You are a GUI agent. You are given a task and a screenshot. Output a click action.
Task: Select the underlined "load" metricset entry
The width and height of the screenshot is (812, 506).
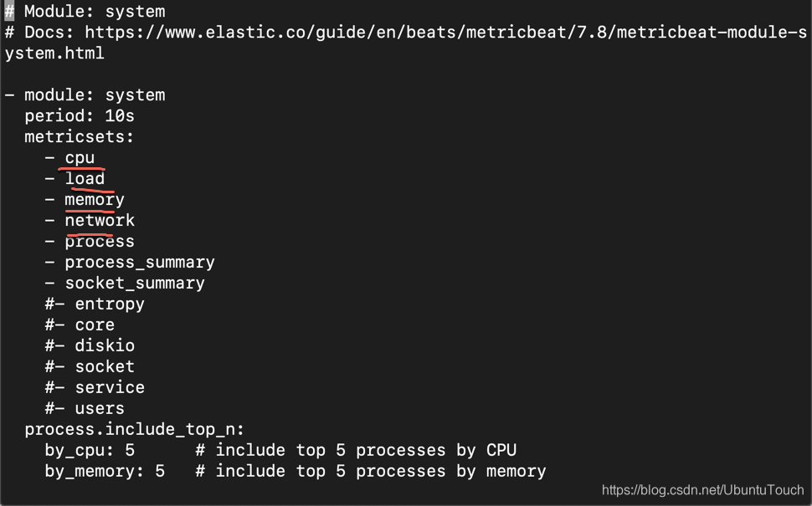tap(85, 179)
